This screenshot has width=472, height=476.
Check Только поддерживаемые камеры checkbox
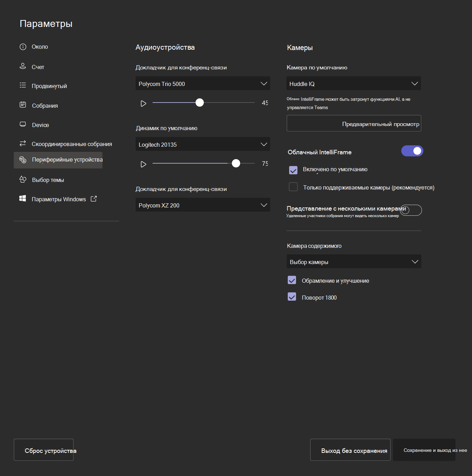coord(293,187)
